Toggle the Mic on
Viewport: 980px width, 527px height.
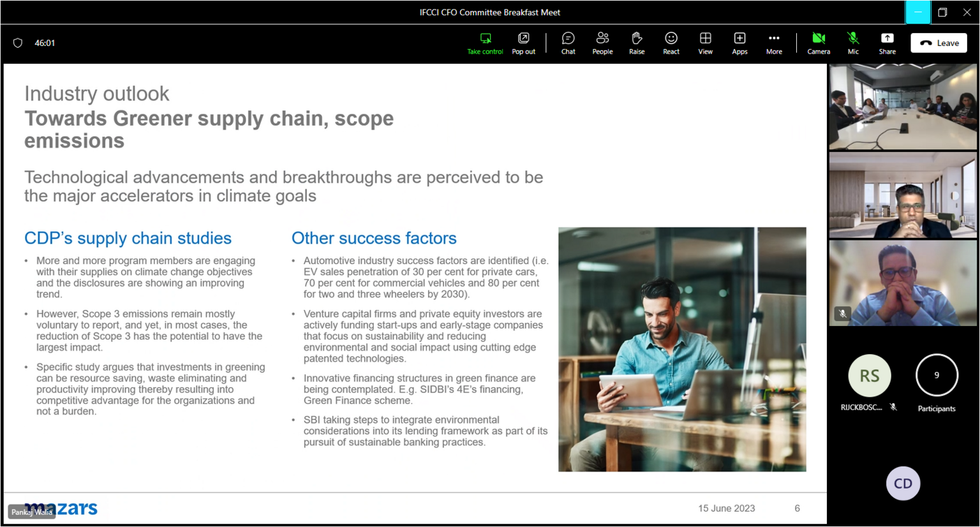[853, 43]
